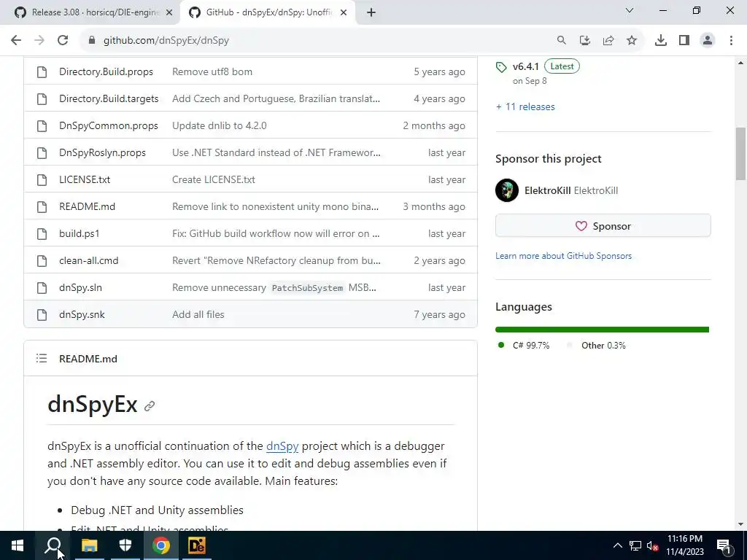Viewport: 747px width, 560px height.
Task: Follow the dnSpy link in README text
Action: [282, 446]
